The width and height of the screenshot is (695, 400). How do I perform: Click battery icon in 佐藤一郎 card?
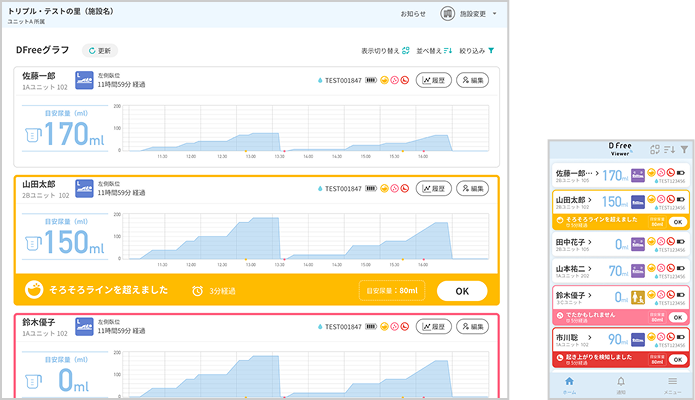coord(371,80)
